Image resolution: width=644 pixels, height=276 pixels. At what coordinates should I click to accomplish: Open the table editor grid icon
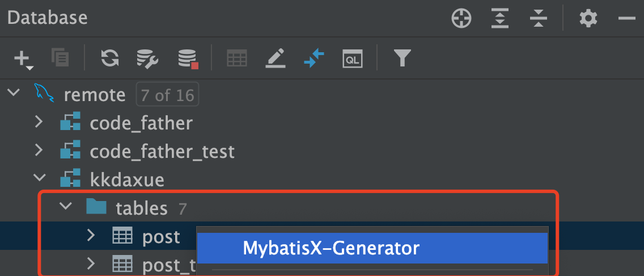coord(237,58)
